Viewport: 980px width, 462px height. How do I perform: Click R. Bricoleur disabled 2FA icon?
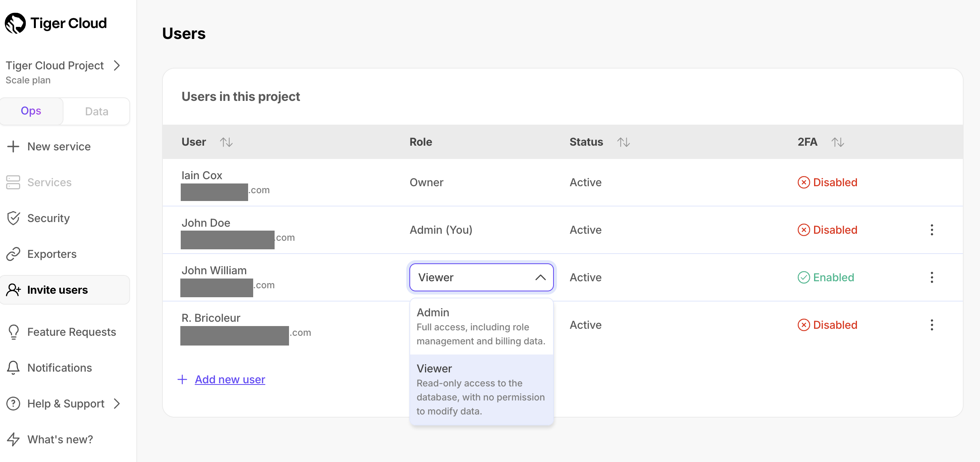pos(804,325)
